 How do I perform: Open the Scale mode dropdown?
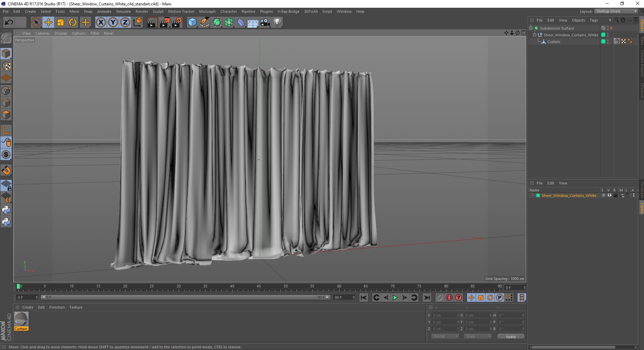click(478, 336)
